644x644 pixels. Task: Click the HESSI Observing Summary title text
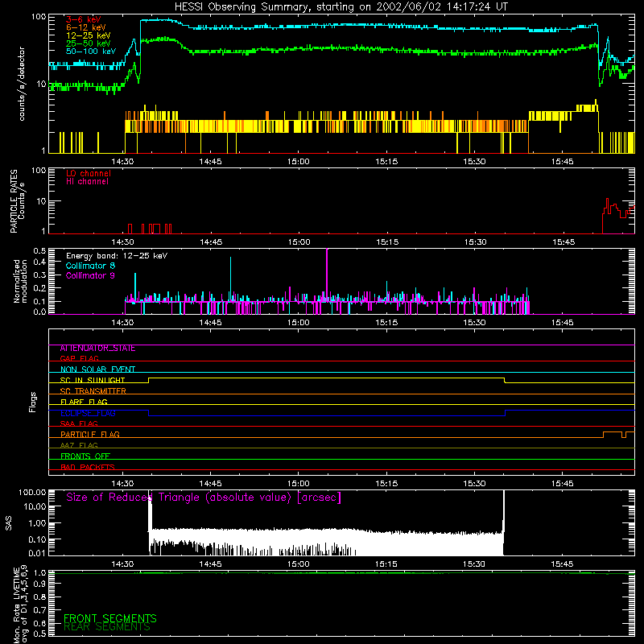pyautogui.click(x=341, y=7)
